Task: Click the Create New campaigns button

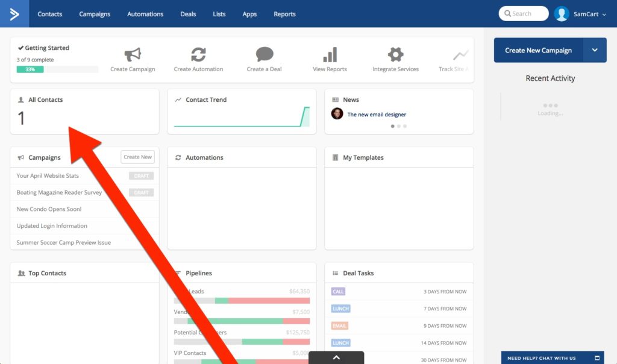Action: coord(137,157)
